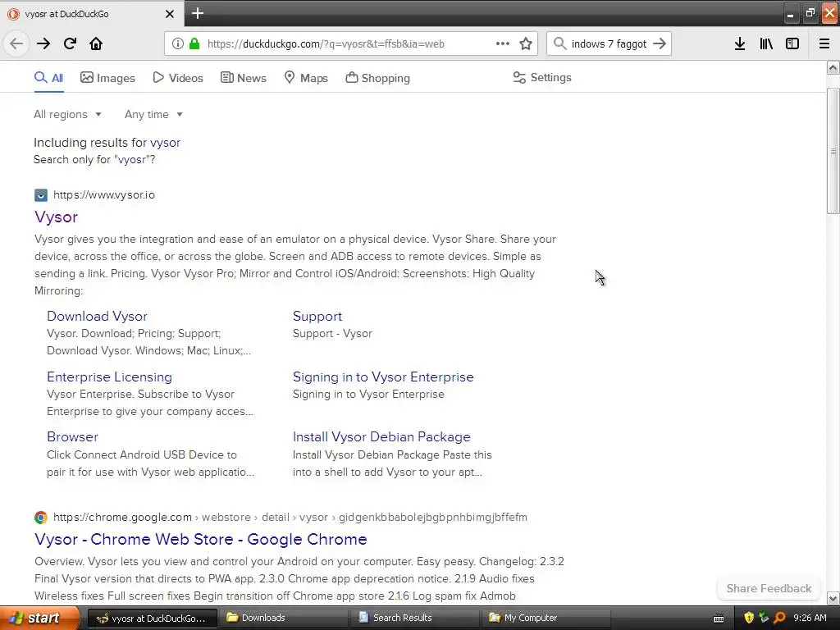Click the green secure padlock icon
The height and width of the screenshot is (630, 840).
(194, 43)
